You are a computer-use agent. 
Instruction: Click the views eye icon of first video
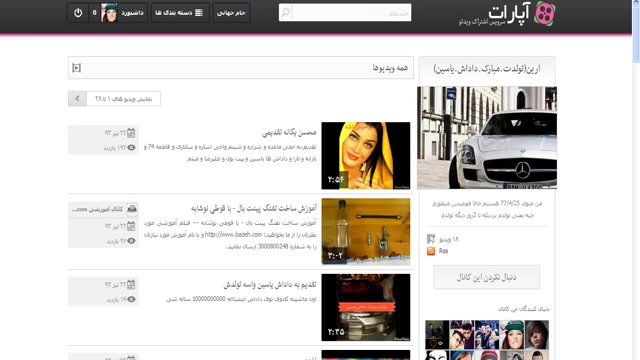click(131, 148)
